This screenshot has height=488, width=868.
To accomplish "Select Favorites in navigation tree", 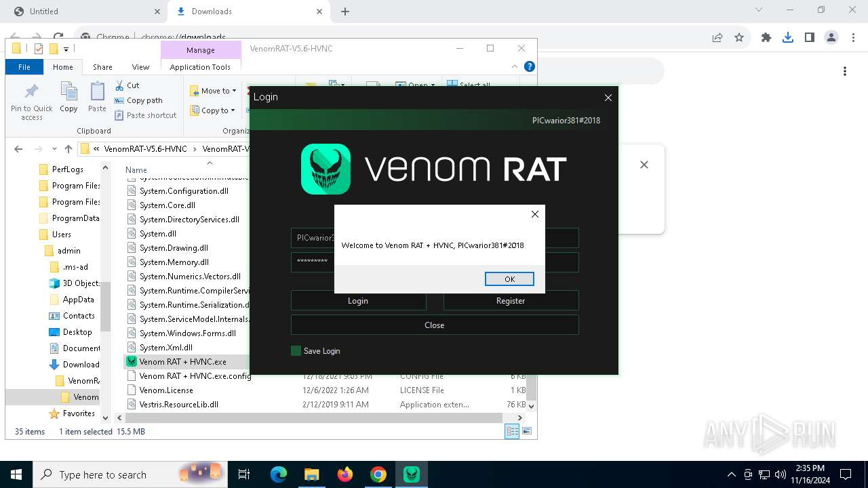I will (x=72, y=413).
